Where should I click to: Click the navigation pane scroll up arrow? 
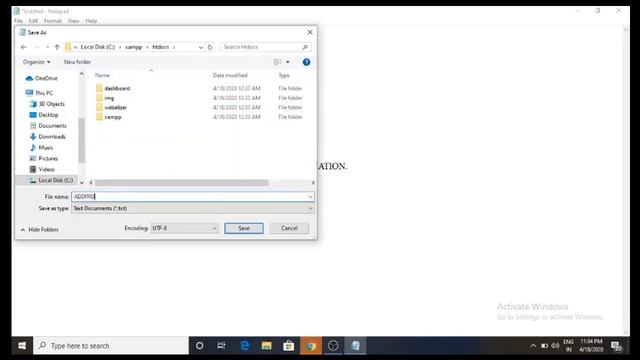pyautogui.click(x=82, y=74)
